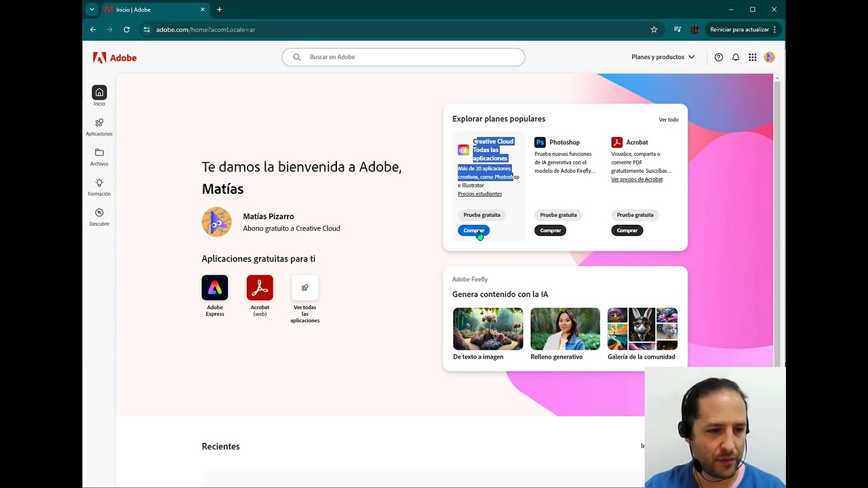The width and height of the screenshot is (868, 488).
Task: Expand Planes y productos dropdown
Action: click(x=663, y=57)
